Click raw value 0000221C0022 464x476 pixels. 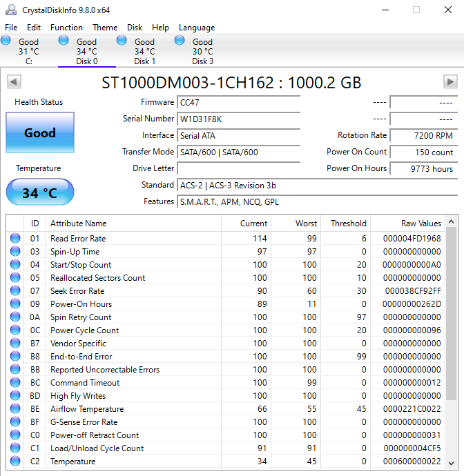[412, 408]
